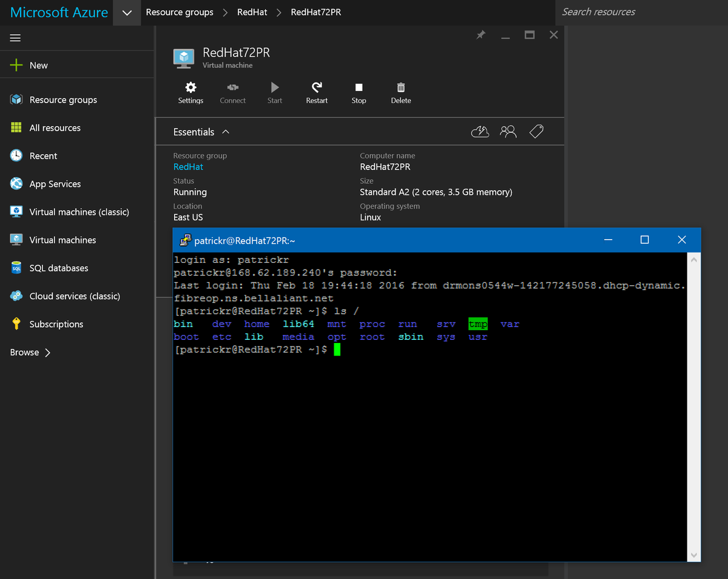The height and width of the screenshot is (579, 728).
Task: Collapse the Essentials section
Action: 226,132
